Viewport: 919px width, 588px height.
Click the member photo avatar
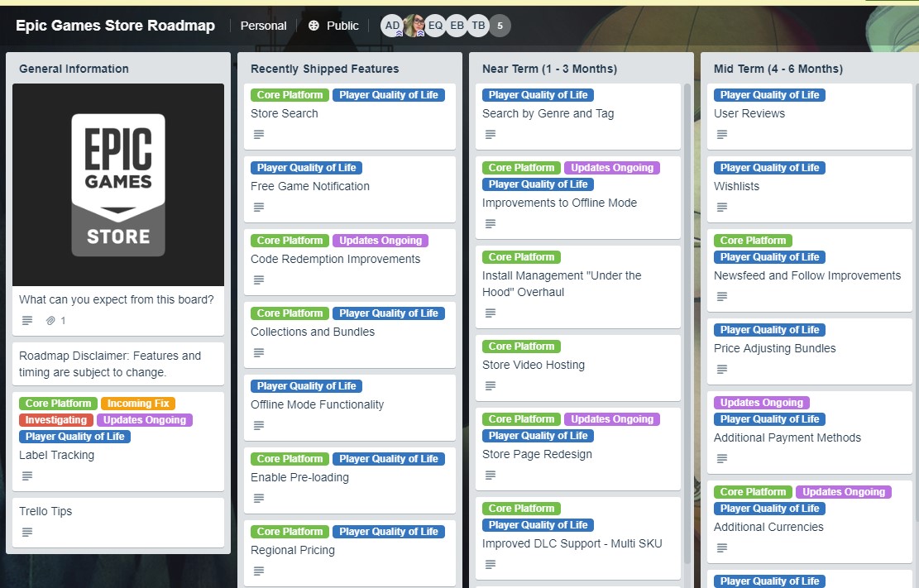click(414, 26)
